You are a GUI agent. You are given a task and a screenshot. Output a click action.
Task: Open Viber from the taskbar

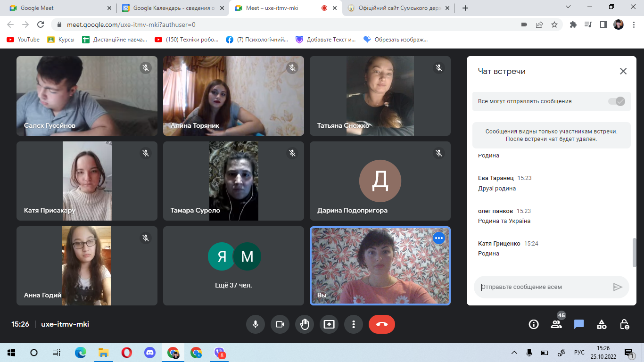point(219,352)
